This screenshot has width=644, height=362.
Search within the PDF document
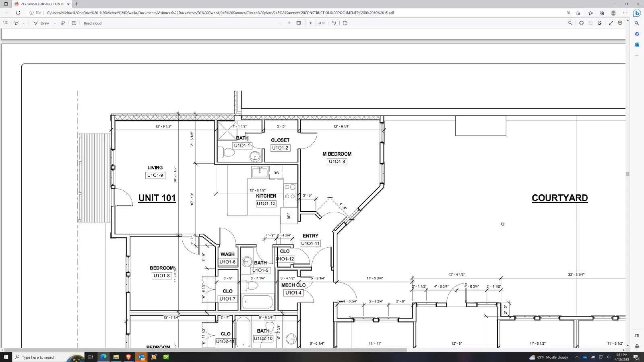570,23
